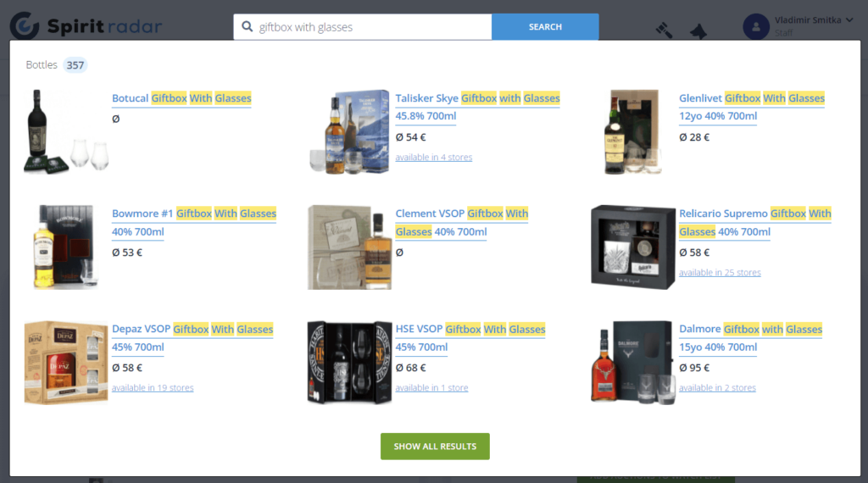
Task: Click the giftbox with glasses search field
Action: 363,26
